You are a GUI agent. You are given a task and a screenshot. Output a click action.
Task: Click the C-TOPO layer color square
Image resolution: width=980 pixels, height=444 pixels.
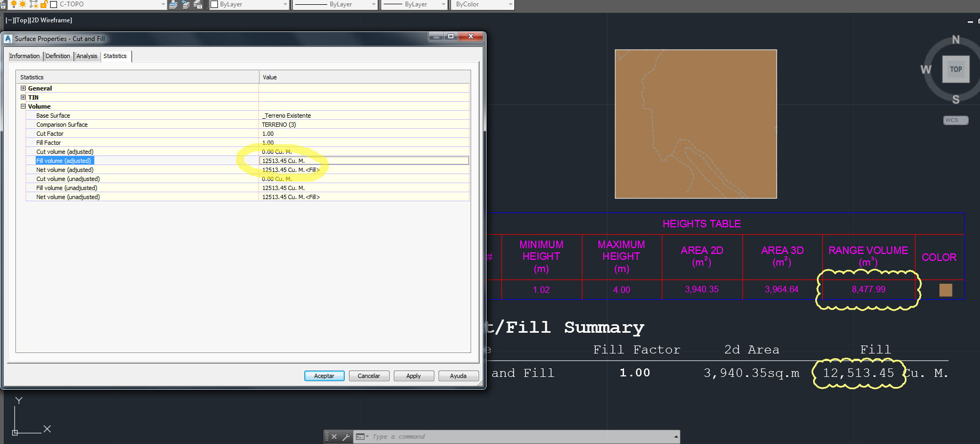coord(53,4)
